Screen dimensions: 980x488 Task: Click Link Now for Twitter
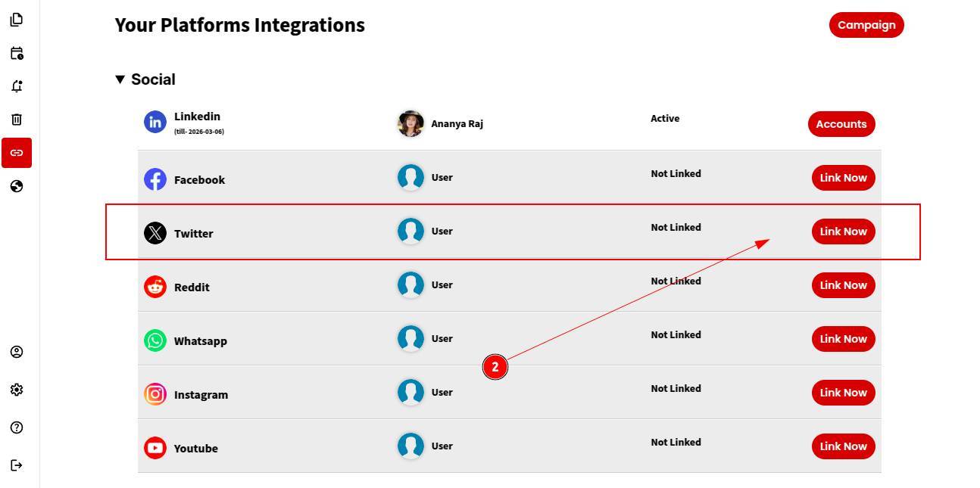843,232
